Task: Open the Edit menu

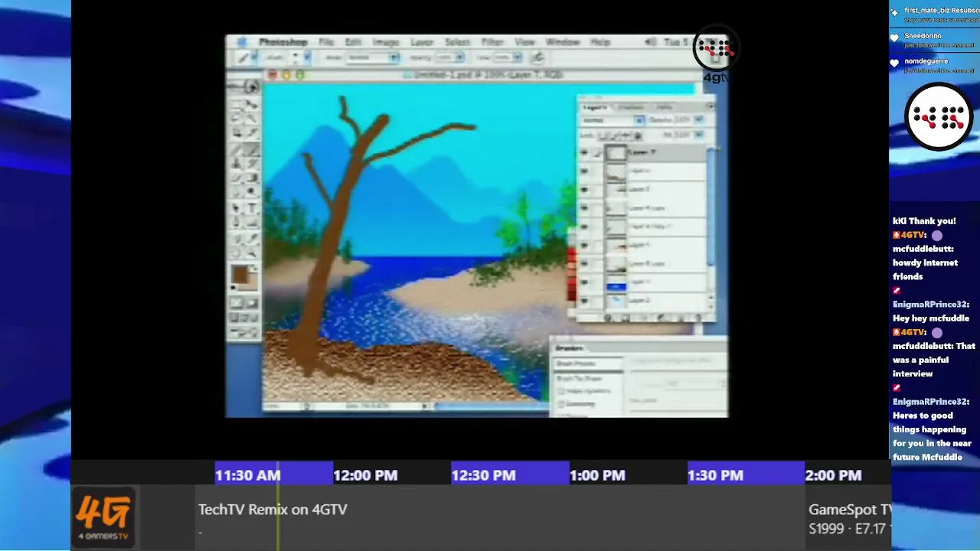Action: click(353, 42)
